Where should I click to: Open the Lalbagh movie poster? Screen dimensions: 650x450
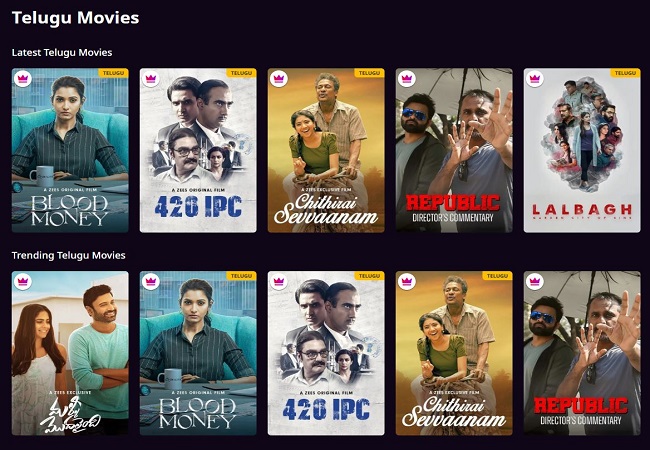(x=582, y=150)
